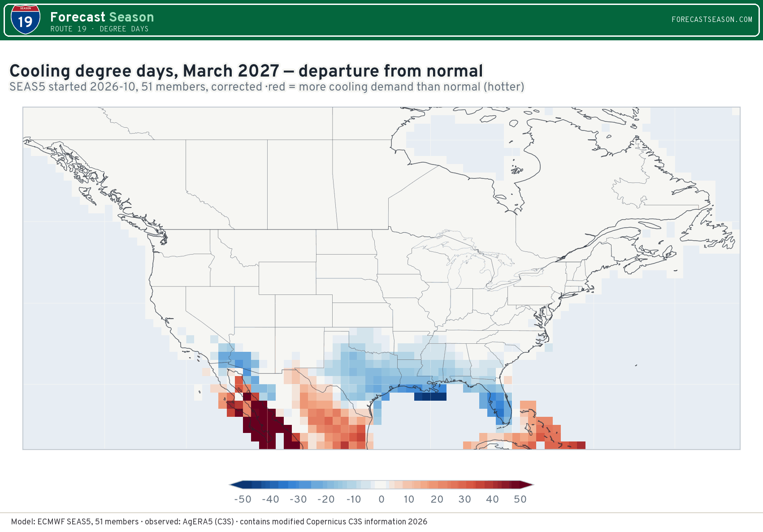Click the SEAS5 started 2026-10 subtitle

(x=267, y=87)
